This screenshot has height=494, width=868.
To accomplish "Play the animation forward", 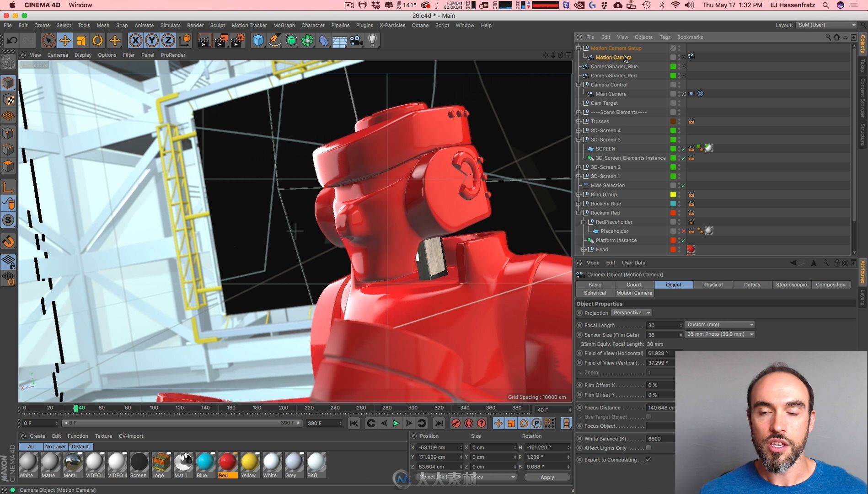I will pyautogui.click(x=396, y=424).
